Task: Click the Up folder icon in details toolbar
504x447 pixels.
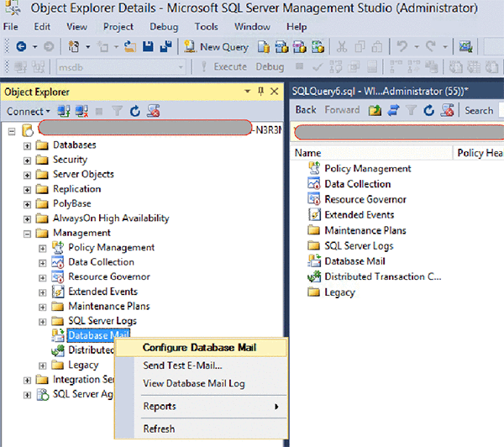Action: click(375, 110)
